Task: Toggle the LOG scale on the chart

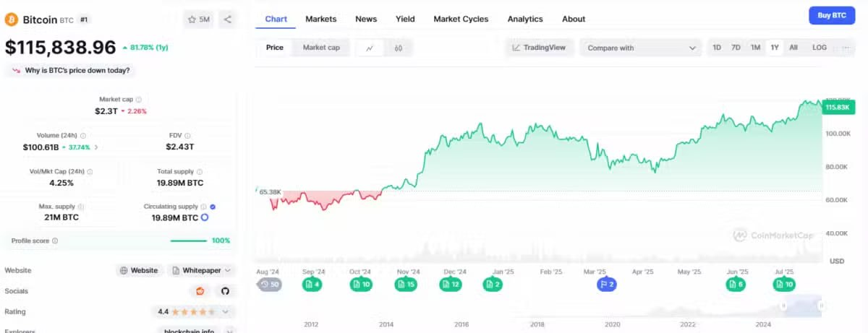Action: [x=820, y=48]
